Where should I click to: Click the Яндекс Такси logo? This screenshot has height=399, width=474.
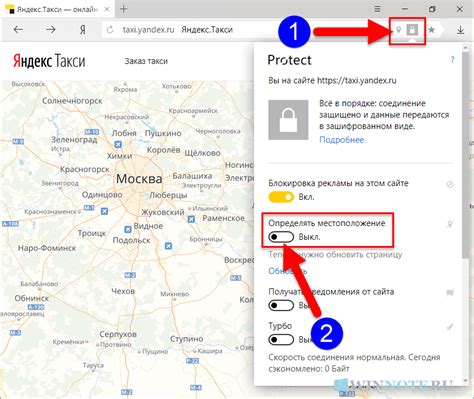[49, 61]
